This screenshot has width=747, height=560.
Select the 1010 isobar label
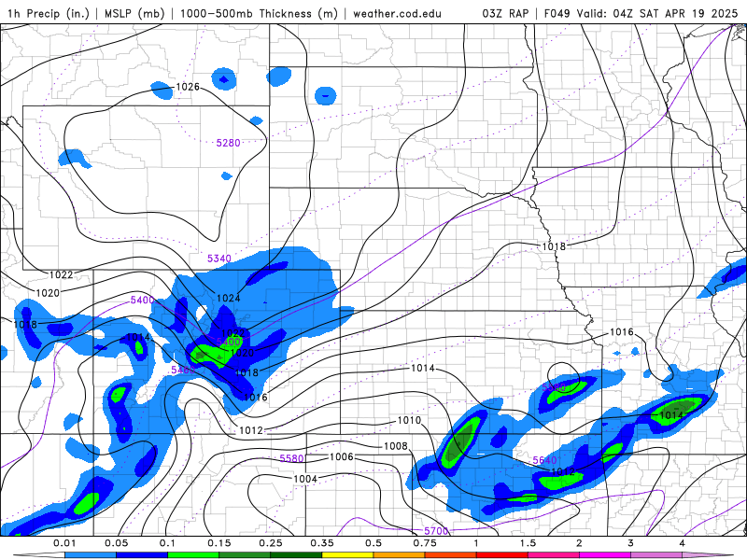(409, 420)
